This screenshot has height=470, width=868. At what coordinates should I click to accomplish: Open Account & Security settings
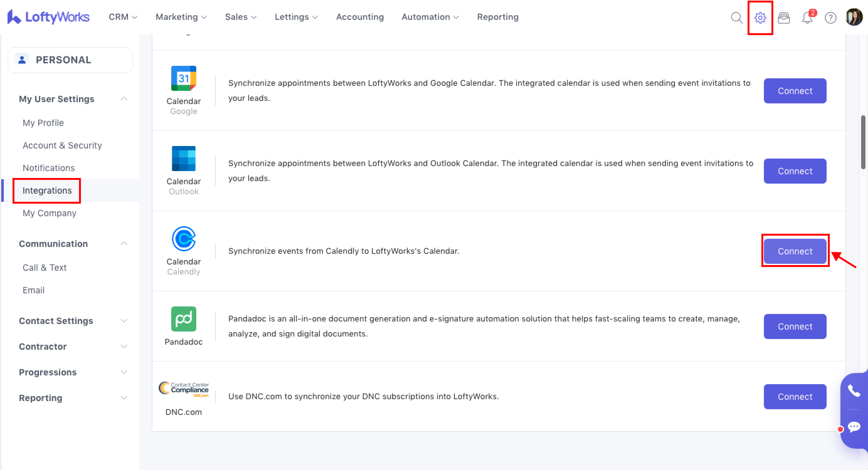tap(62, 145)
